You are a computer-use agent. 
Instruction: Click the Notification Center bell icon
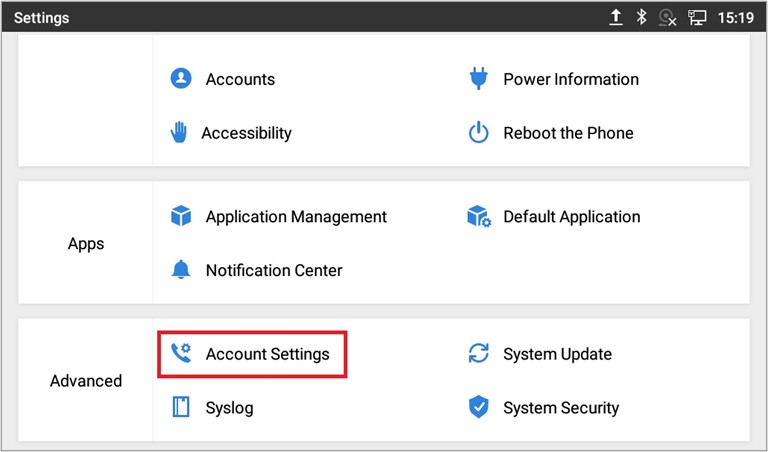tap(181, 270)
